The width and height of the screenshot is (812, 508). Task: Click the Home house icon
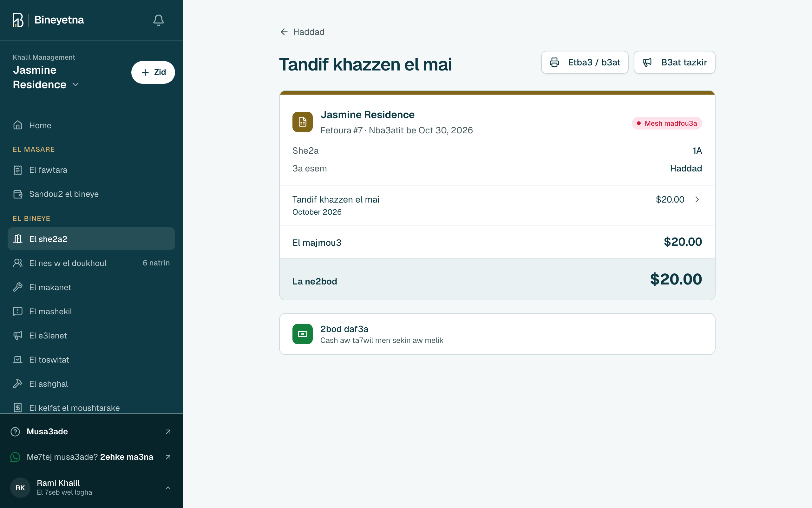pos(18,125)
